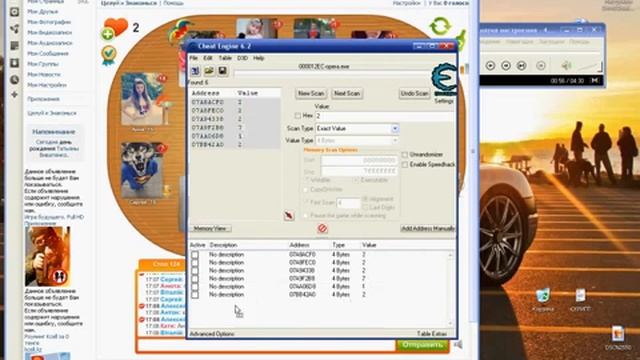Click the share-nodes icon in left strip
Image resolution: width=640 pixels, height=360 pixels.
(x=15, y=29)
